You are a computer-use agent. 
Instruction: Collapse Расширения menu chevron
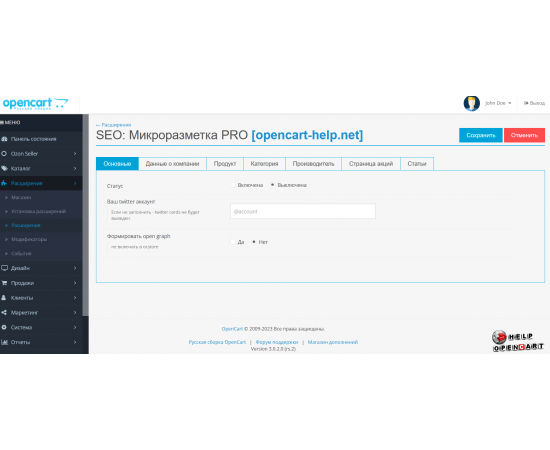click(x=75, y=183)
